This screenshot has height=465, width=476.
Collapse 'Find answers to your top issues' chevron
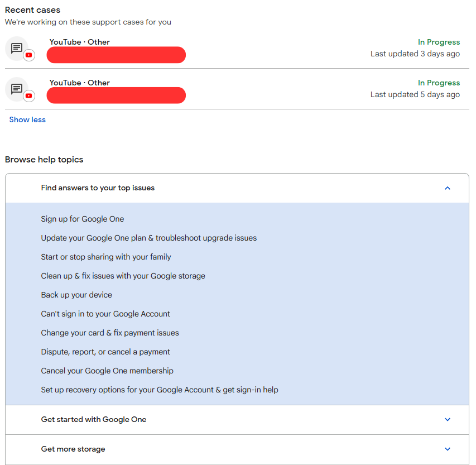pyautogui.click(x=447, y=188)
